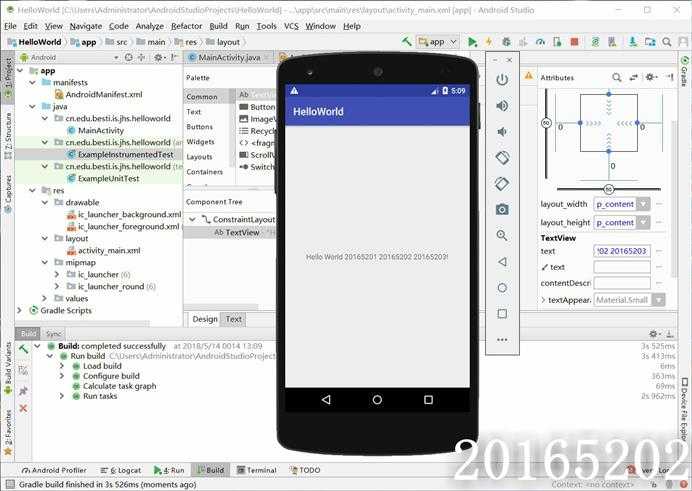The height and width of the screenshot is (491, 692).
Task: Open the app run configuration dropdown
Action: [x=437, y=42]
